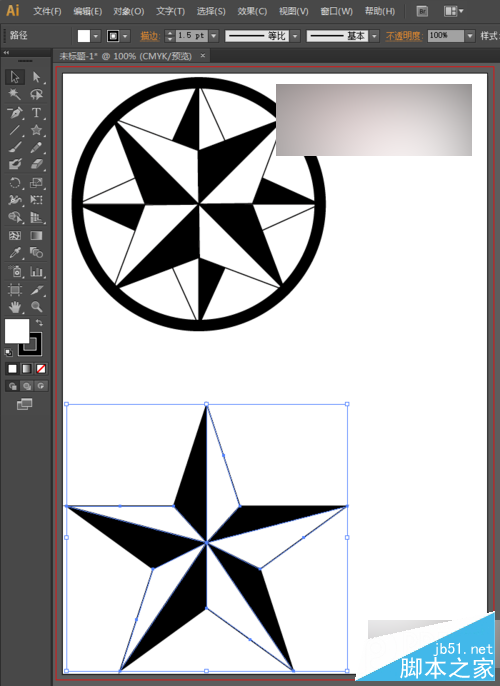
Task: Open Arrange Documents dropdown
Action: pos(453,11)
